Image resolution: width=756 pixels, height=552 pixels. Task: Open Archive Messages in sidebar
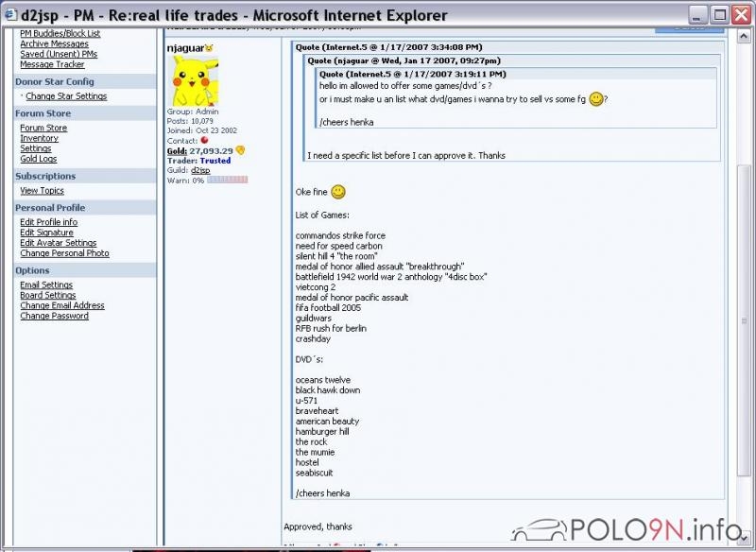pos(54,43)
